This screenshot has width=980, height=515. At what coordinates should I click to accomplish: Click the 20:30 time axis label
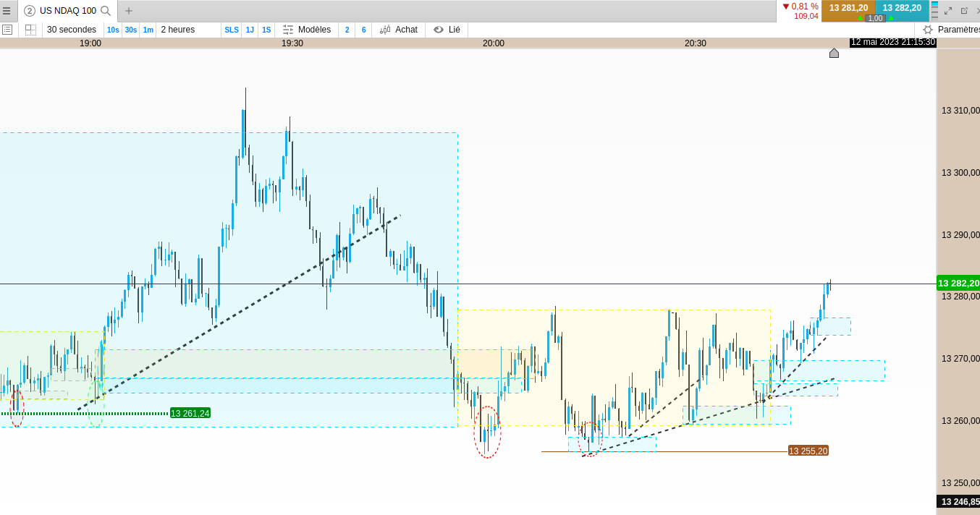pos(696,43)
